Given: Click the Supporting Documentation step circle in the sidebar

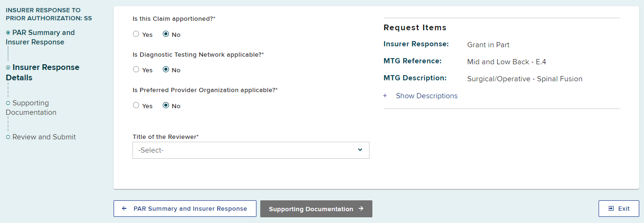Looking at the screenshot, I should (8, 103).
